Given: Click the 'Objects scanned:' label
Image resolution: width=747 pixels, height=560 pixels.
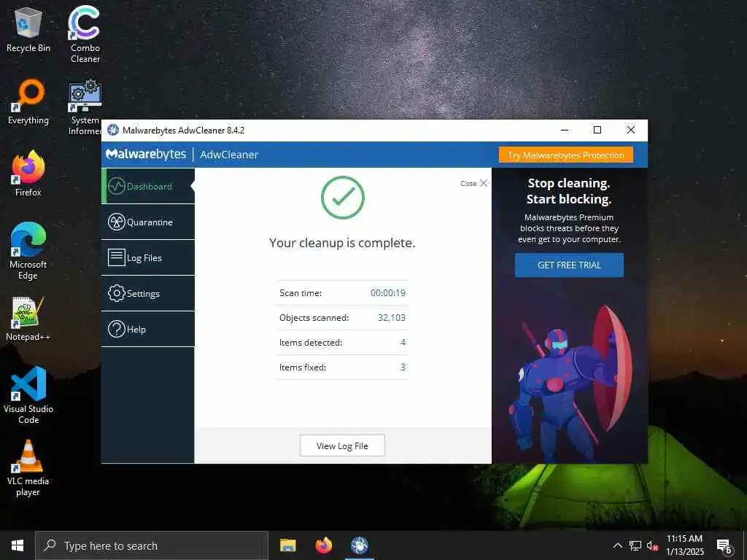Looking at the screenshot, I should (x=314, y=318).
